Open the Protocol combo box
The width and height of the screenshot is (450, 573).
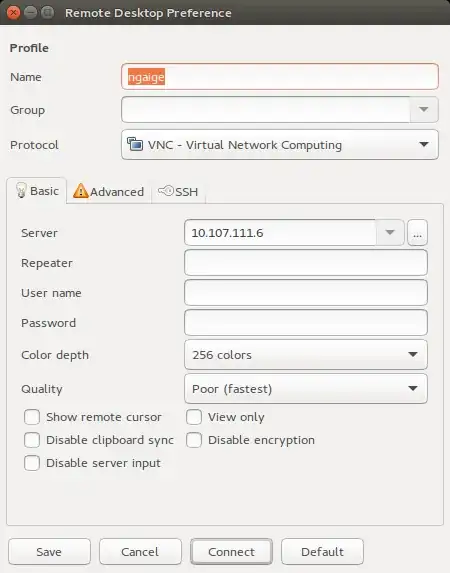tap(280, 145)
